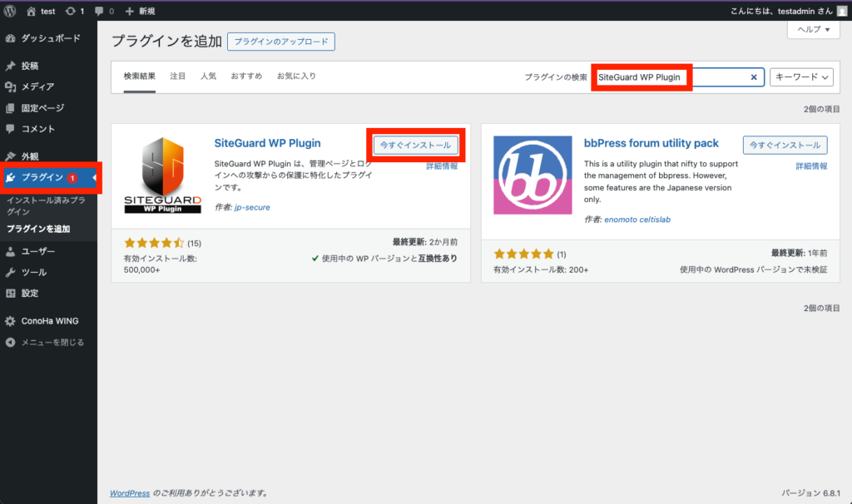Click the bbPress forum utility pack logo
This screenshot has height=504, width=852.
pos(532,175)
